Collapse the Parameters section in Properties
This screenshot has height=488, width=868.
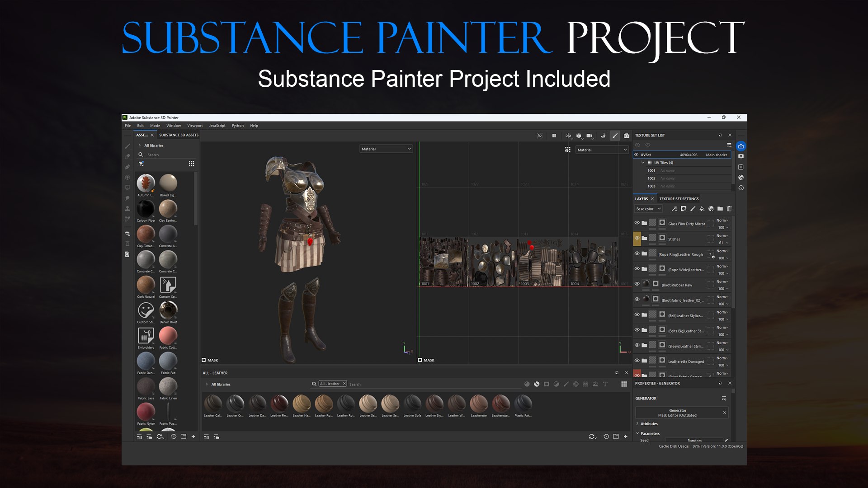coord(637,433)
